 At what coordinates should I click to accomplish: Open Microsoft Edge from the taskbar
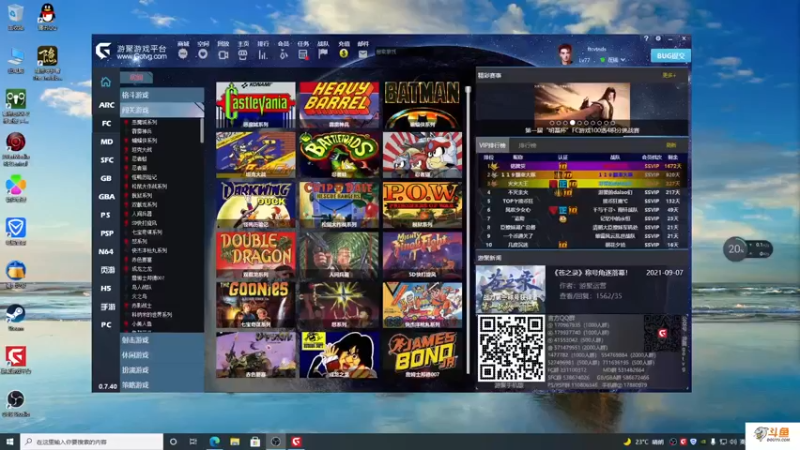(214, 441)
